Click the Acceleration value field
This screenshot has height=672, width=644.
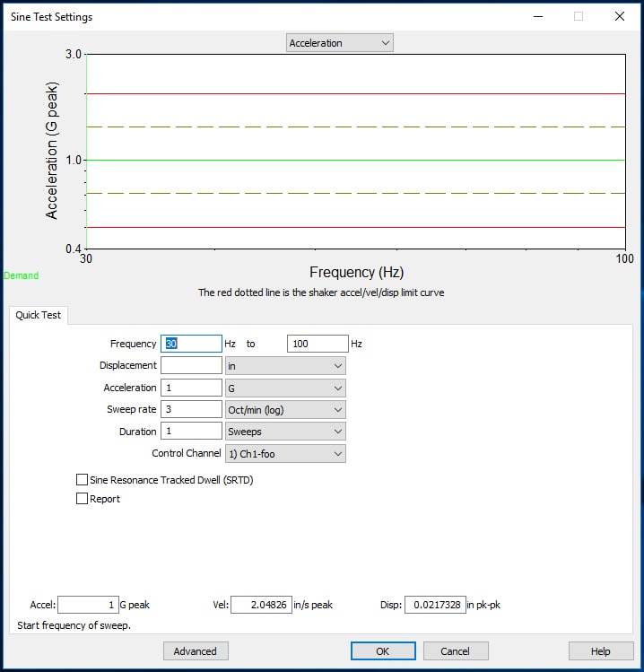(x=191, y=388)
